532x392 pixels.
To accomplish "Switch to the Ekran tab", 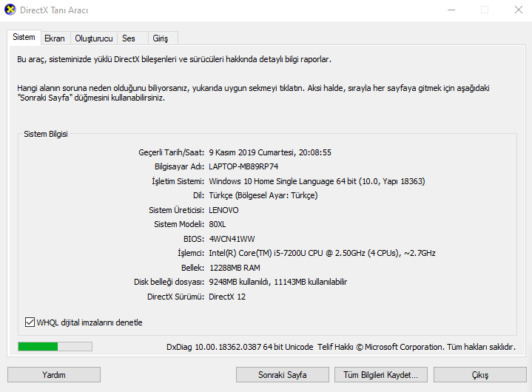I will point(55,38).
